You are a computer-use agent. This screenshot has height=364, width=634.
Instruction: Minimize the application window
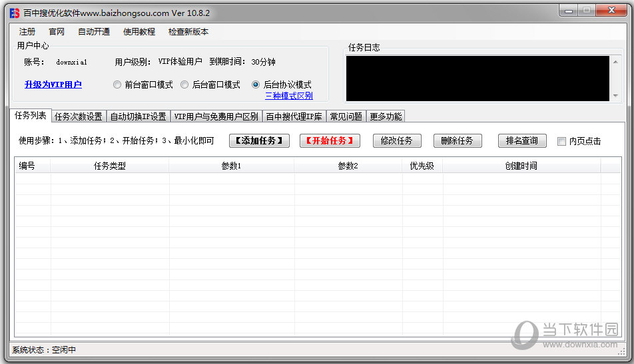coord(569,11)
